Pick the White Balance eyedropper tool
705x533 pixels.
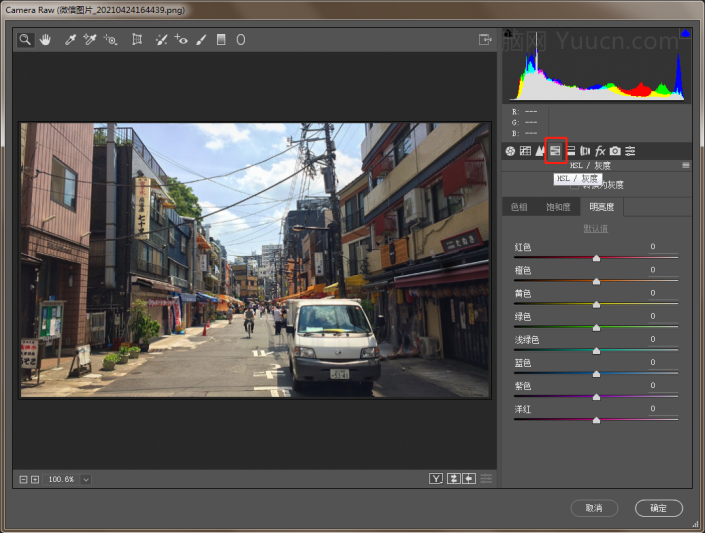coord(70,40)
